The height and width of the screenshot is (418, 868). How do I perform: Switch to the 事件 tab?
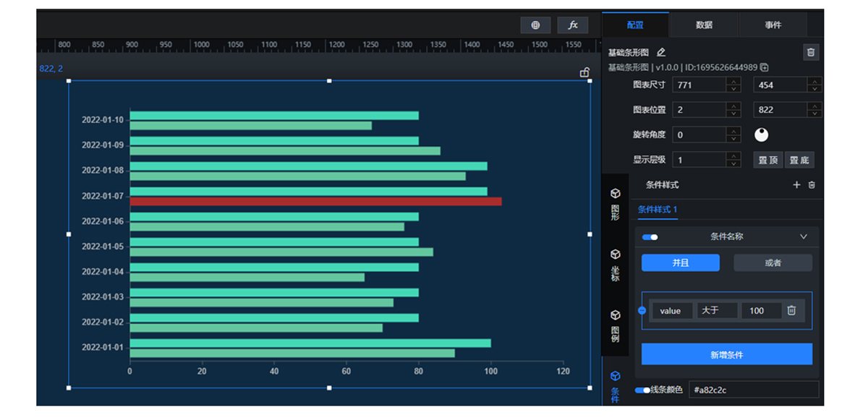pyautogui.click(x=773, y=25)
